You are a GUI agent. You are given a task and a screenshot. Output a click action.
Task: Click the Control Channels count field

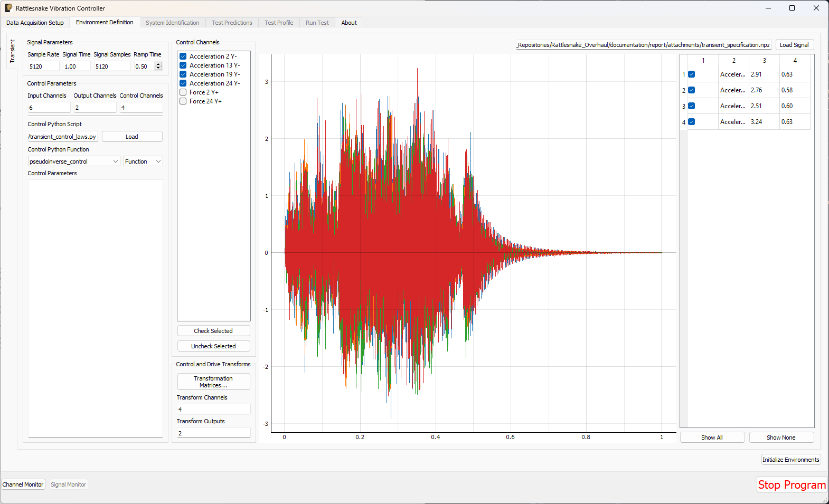point(142,108)
